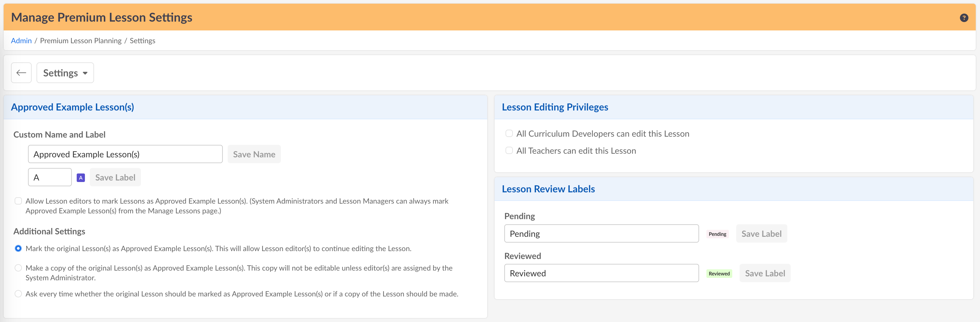980x322 pixels.
Task: Open the help question mark icon
Action: pyautogui.click(x=964, y=18)
